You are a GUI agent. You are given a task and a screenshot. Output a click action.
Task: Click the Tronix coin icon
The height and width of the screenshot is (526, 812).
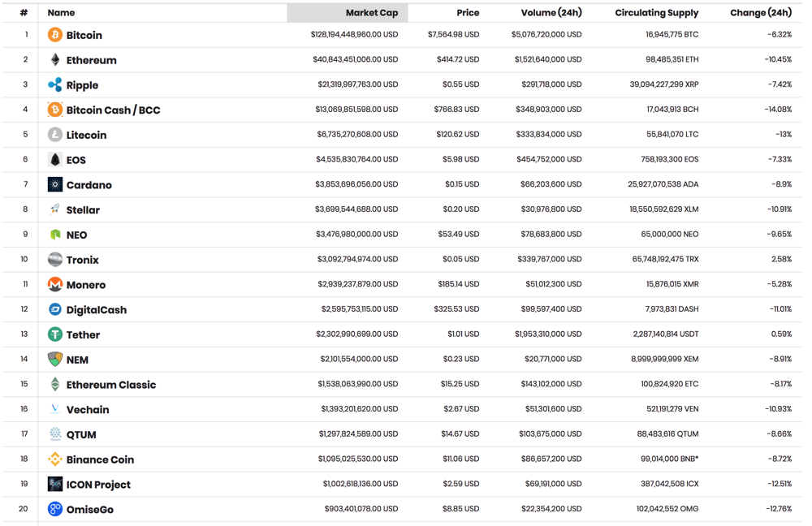[x=55, y=260]
